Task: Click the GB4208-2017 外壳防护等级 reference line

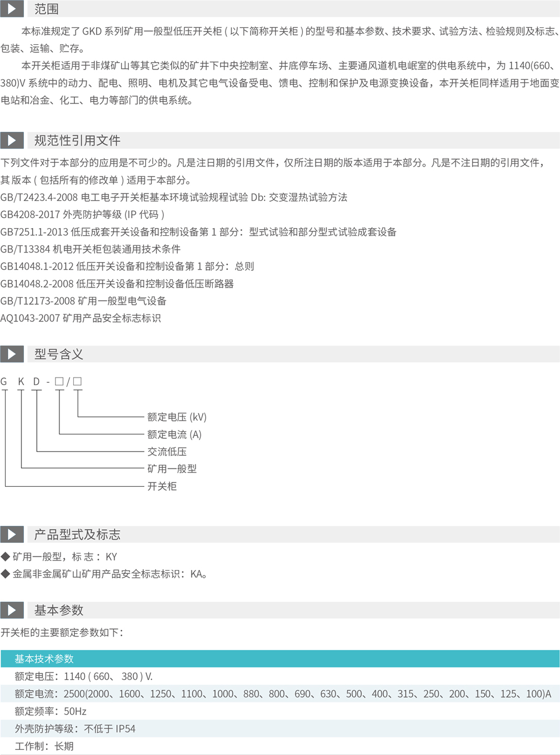Action: click(x=82, y=214)
